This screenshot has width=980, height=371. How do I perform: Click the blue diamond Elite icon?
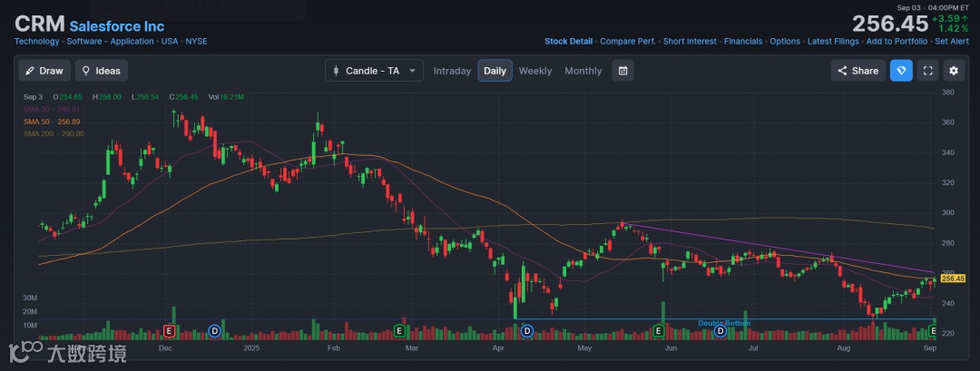pyautogui.click(x=901, y=71)
